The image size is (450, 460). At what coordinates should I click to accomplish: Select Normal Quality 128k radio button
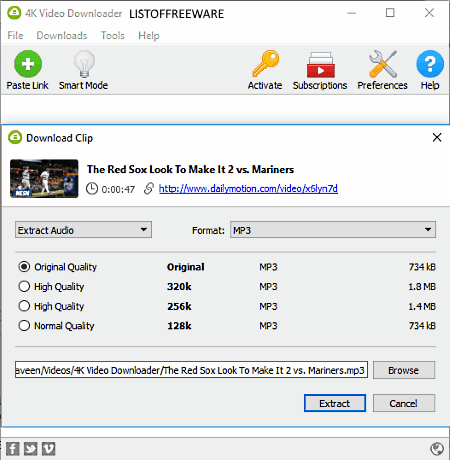(x=24, y=325)
